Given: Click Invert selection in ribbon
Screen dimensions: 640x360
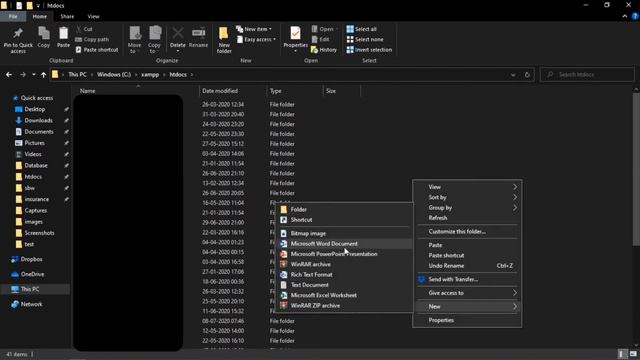Looking at the screenshot, I should [x=369, y=49].
